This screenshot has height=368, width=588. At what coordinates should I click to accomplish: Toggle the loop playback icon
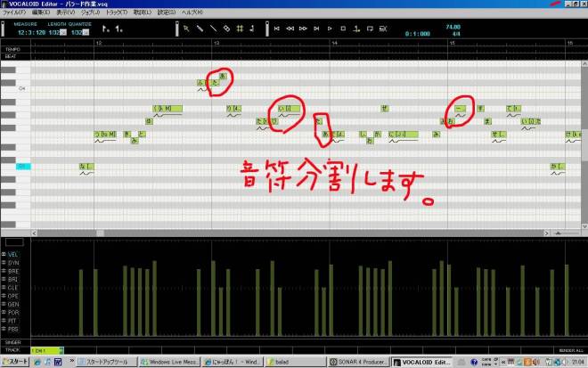click(370, 29)
